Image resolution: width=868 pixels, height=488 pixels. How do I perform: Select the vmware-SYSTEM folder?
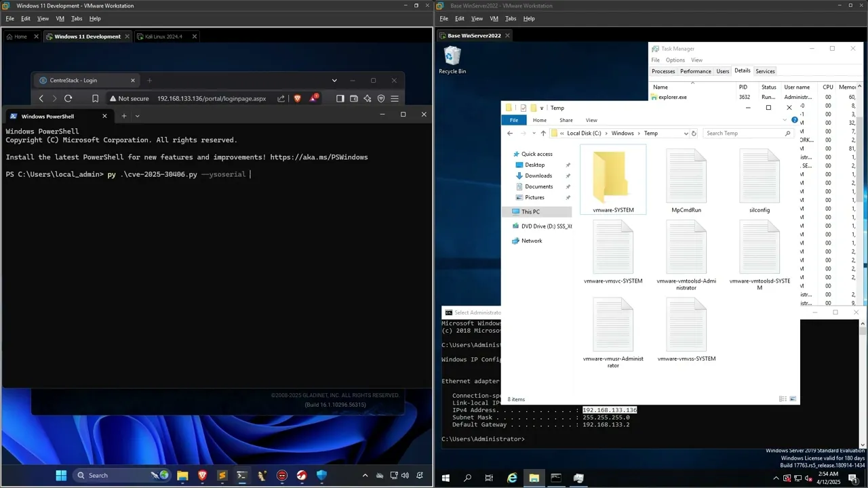(x=613, y=180)
